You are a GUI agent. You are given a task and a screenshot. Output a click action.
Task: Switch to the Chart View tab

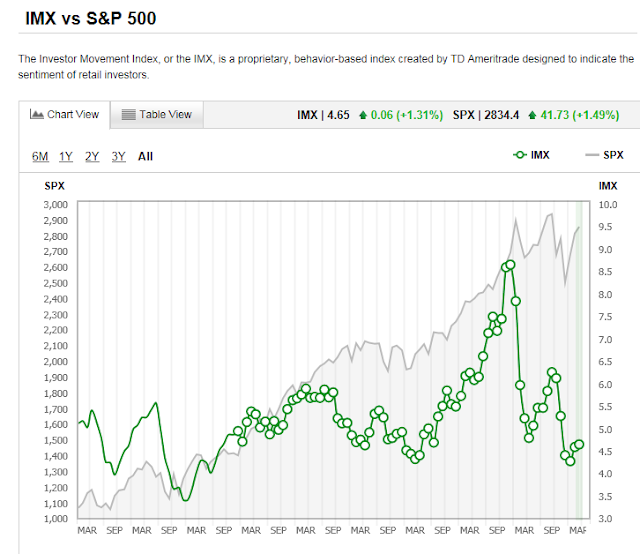[66, 115]
